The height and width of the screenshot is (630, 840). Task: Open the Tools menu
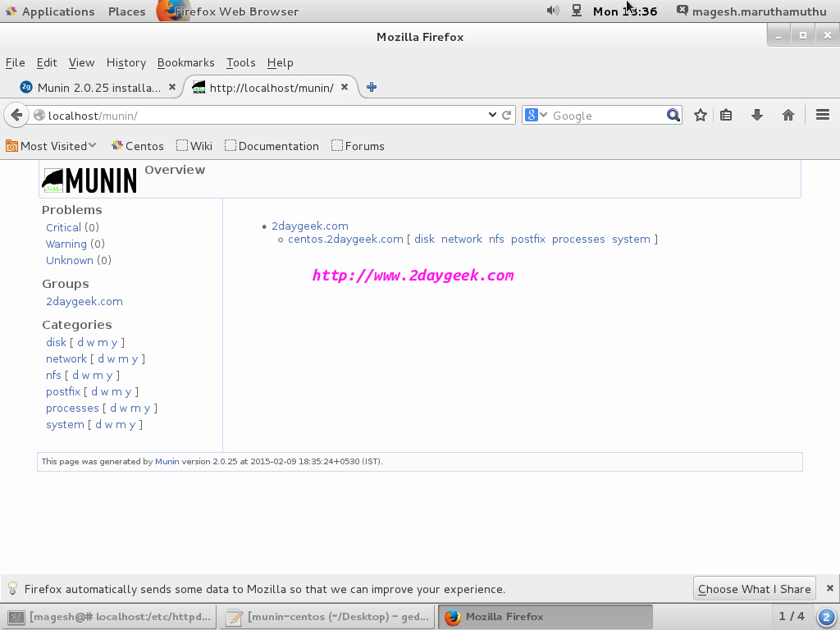click(240, 62)
